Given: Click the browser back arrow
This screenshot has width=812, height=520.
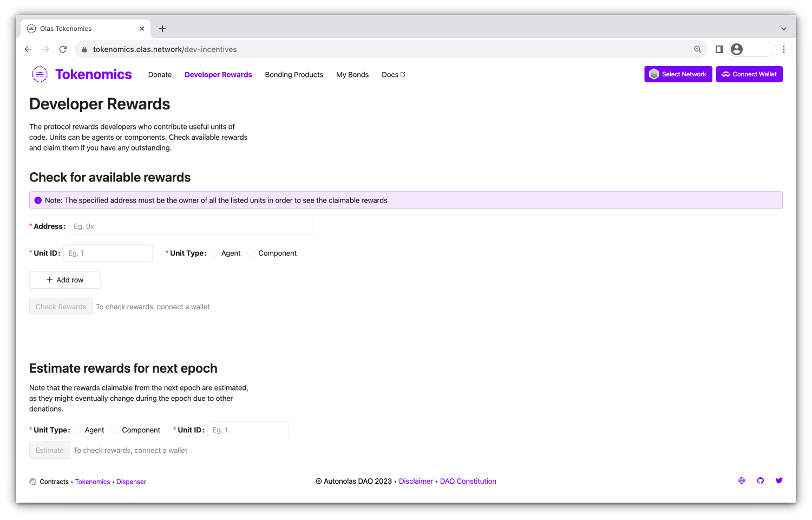Looking at the screenshot, I should click(28, 49).
